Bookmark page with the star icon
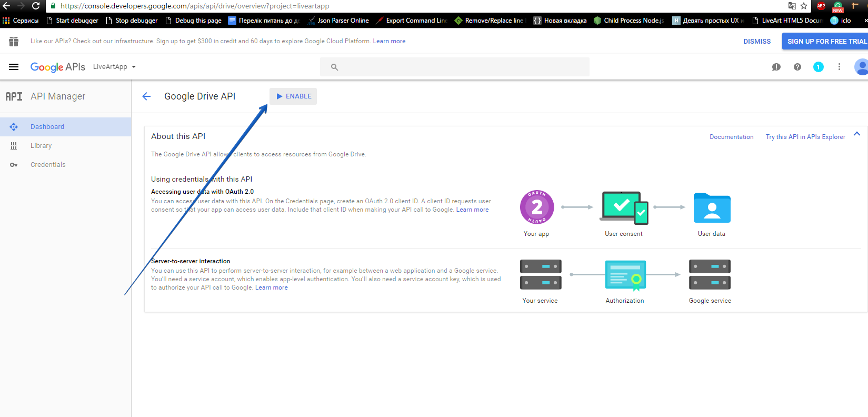Image resolution: width=868 pixels, height=417 pixels. (804, 6)
